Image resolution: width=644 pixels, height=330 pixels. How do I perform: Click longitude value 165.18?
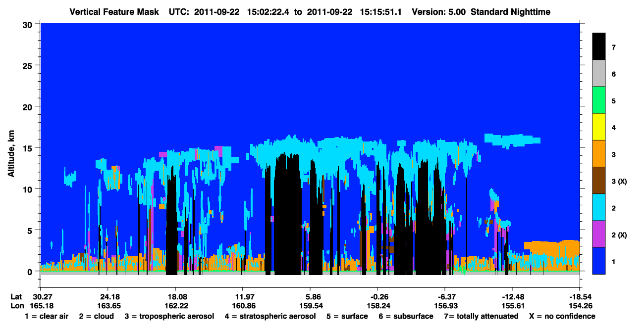coord(41,305)
